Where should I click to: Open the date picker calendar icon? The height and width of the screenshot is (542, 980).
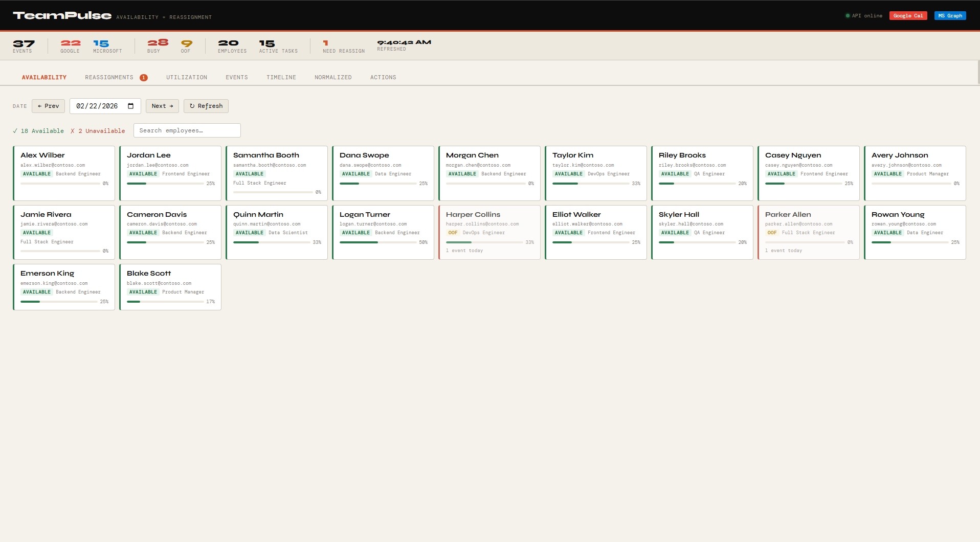tap(131, 106)
